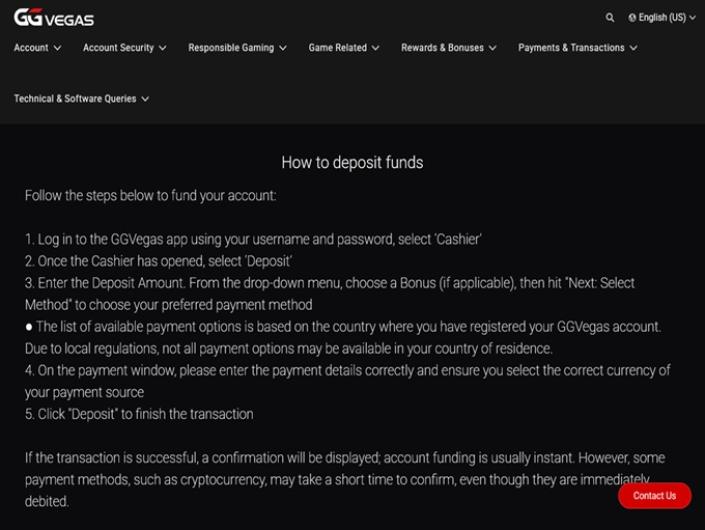Click the arrow next to Payments & Transactions
Image resolution: width=705 pixels, height=530 pixels.
pos(634,48)
